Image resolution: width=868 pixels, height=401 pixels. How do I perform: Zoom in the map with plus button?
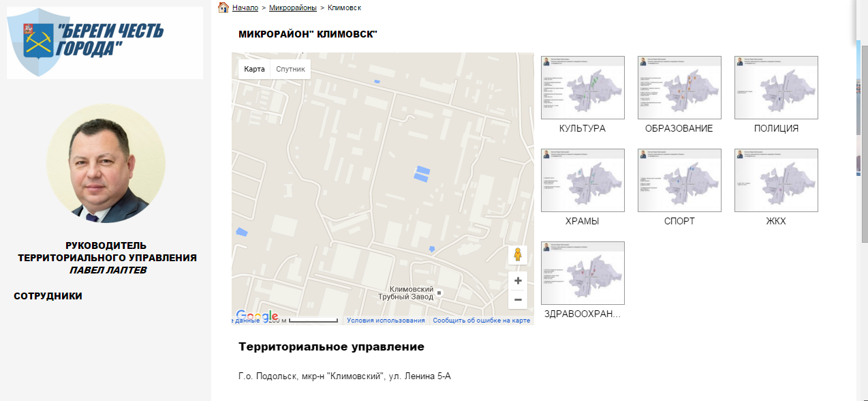click(x=518, y=281)
